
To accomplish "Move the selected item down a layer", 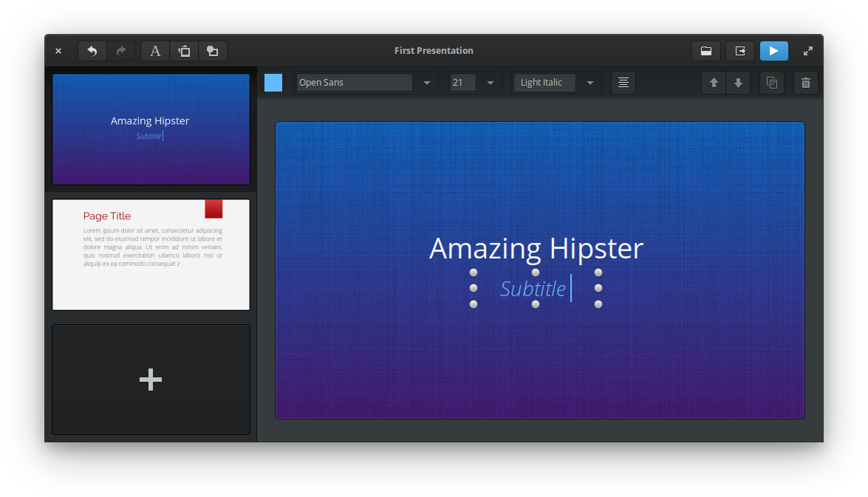I will (x=738, y=83).
